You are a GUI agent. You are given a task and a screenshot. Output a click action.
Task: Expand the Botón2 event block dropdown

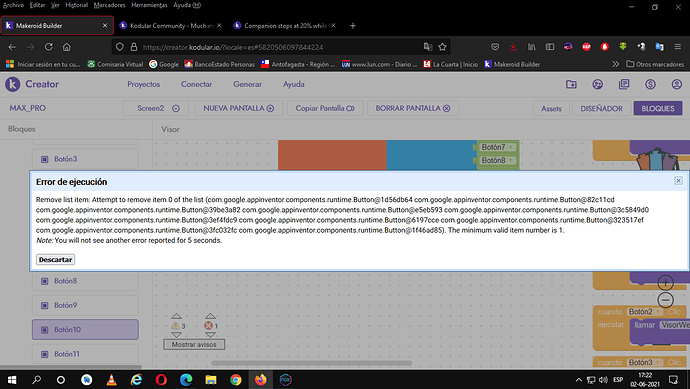(658, 312)
